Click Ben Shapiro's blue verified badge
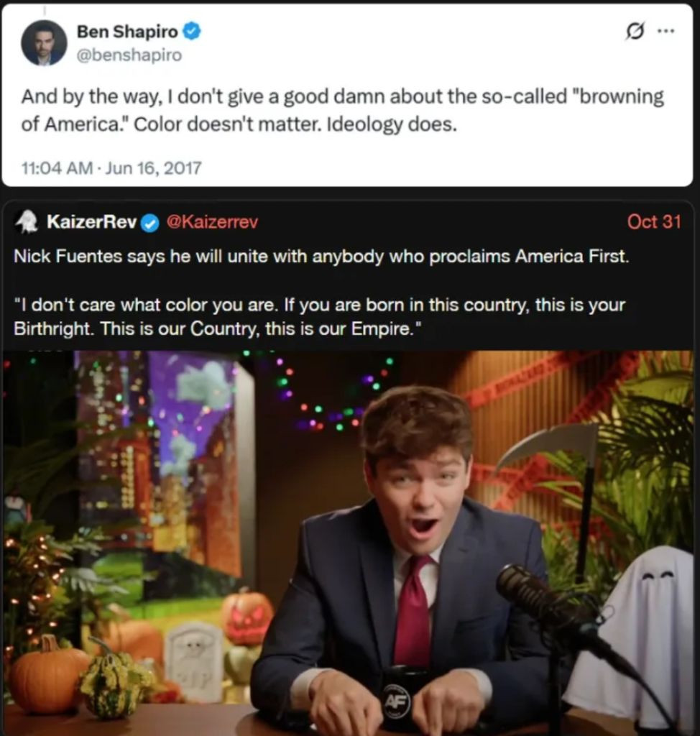 tap(192, 32)
